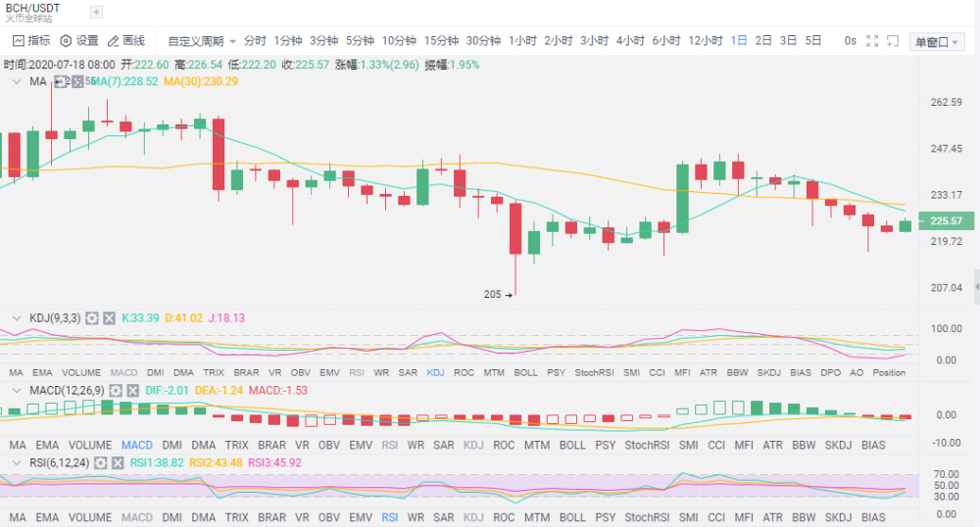Select the 15分钟 timeframe
Screen dimensions: 980x527
[441, 41]
